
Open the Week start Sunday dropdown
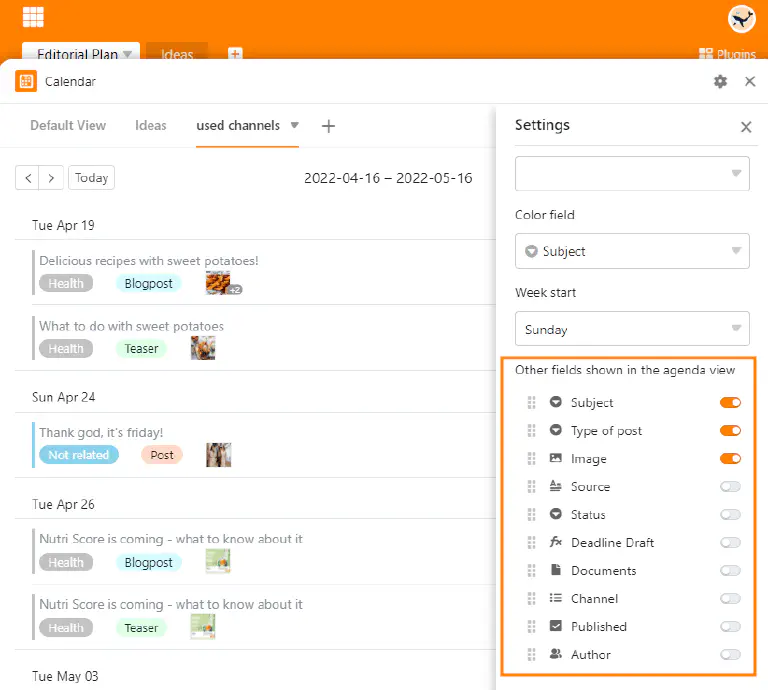tap(632, 329)
